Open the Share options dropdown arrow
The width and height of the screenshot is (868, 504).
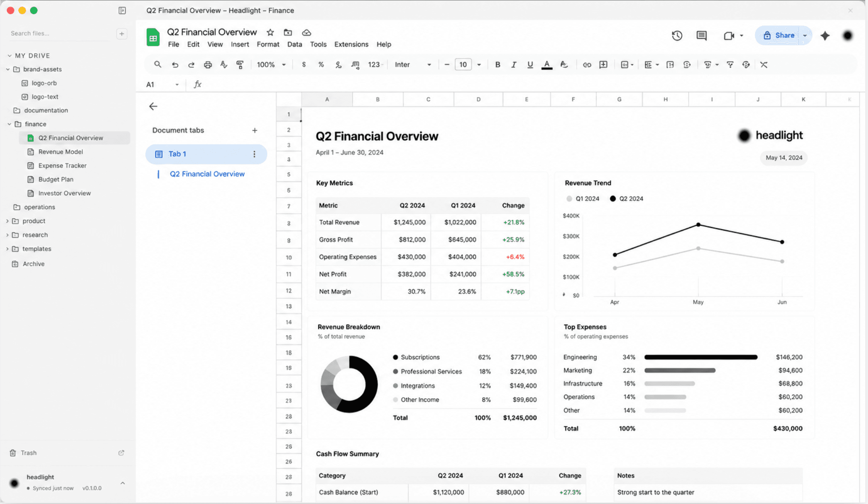tap(805, 35)
